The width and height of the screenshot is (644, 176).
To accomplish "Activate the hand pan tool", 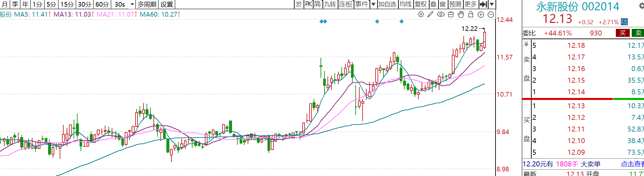I will coord(461,15).
